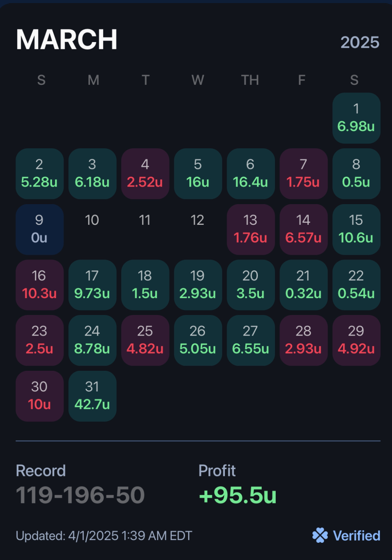
Task: Click March 16 loss of 10.3u
Action: point(40,285)
